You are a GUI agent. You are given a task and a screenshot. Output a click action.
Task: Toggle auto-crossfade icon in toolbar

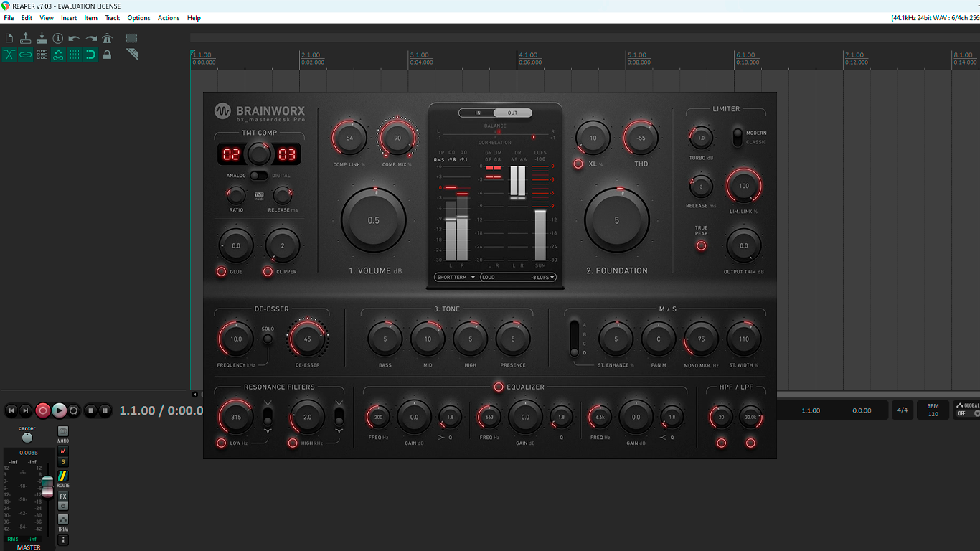pyautogui.click(x=9, y=55)
